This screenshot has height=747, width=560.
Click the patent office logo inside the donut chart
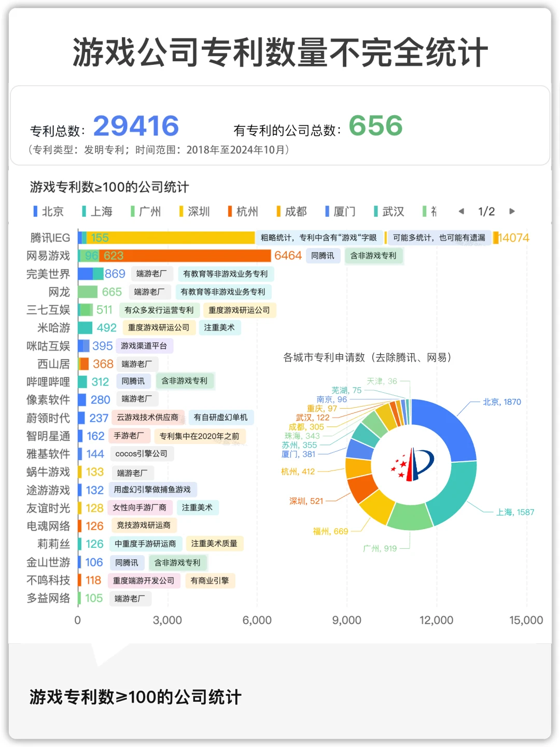click(412, 464)
